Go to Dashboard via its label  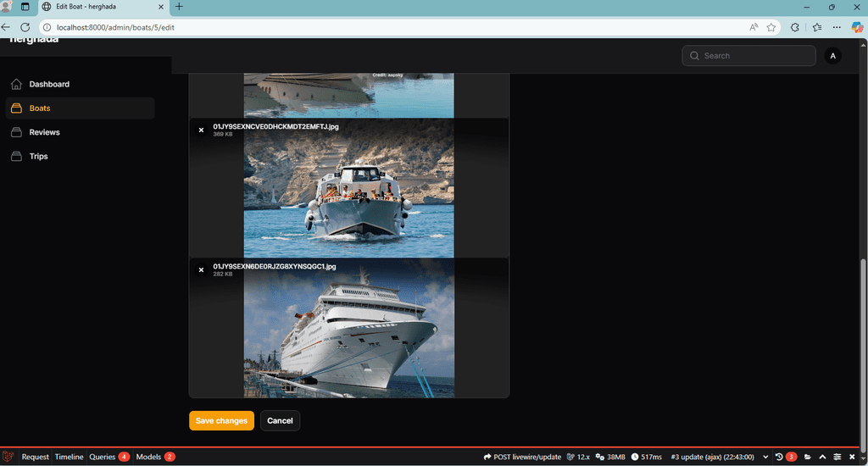tap(49, 84)
